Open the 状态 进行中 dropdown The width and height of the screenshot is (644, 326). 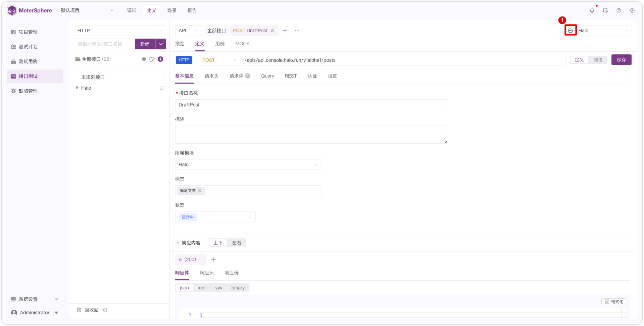click(215, 217)
